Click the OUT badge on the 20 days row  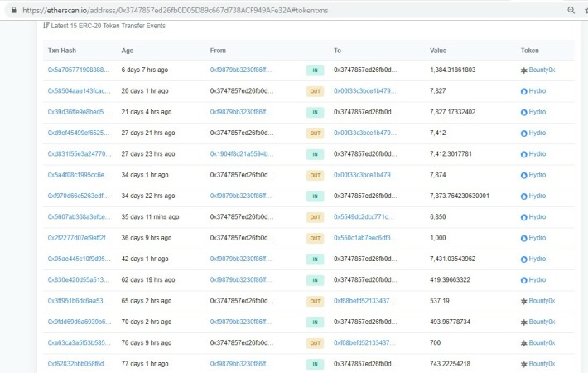(x=315, y=91)
